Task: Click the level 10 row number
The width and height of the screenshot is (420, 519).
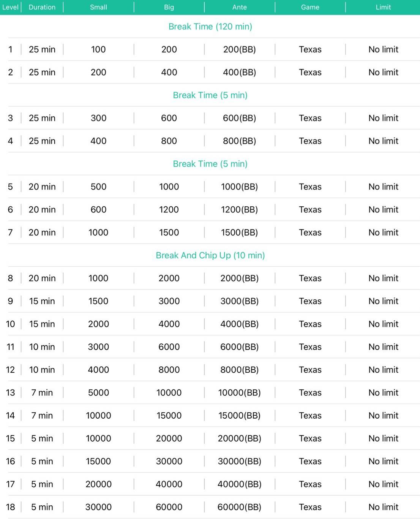Action: 10,324
